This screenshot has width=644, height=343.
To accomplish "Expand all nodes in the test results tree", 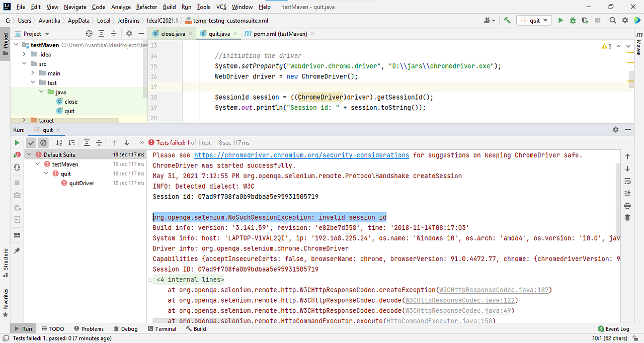I will pyautogui.click(x=87, y=142).
